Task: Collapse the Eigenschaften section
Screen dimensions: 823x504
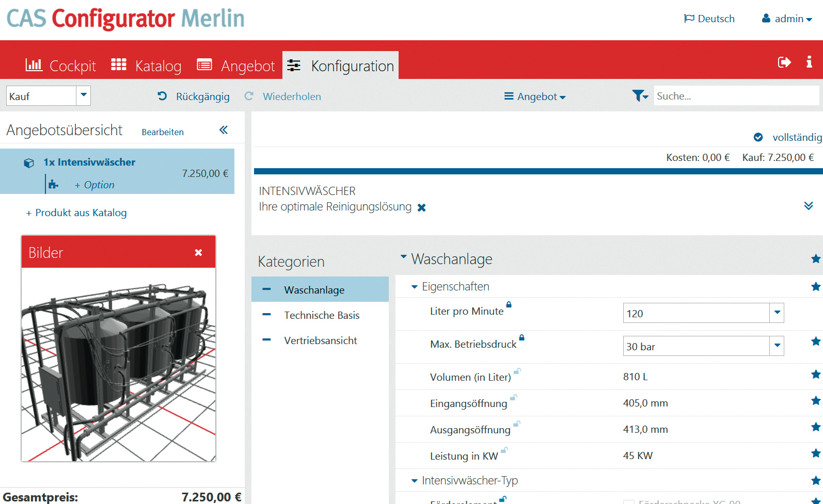Action: tap(414, 287)
